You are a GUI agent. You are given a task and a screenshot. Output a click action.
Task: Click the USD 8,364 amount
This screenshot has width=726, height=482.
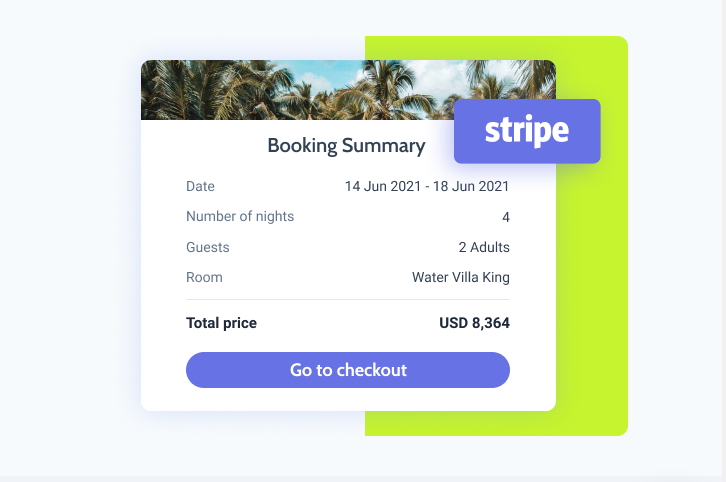click(474, 323)
